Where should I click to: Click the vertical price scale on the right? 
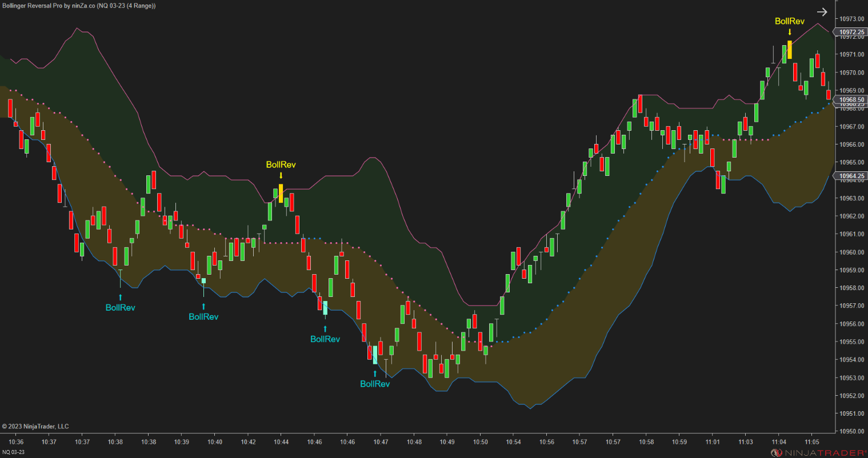click(x=851, y=257)
